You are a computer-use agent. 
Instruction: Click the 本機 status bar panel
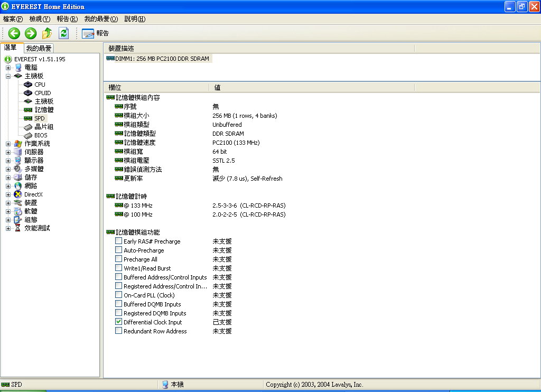pos(210,385)
